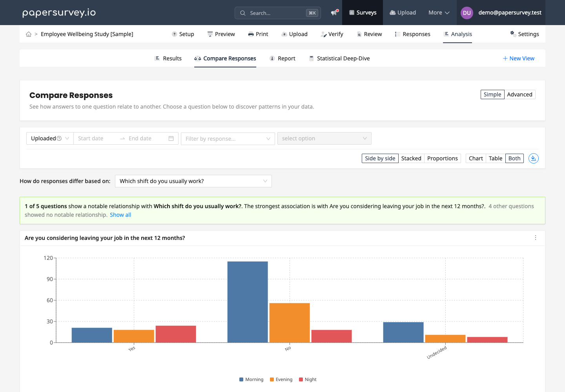Click the papersurvey.io logo
This screenshot has width=565, height=392.
pos(59,13)
